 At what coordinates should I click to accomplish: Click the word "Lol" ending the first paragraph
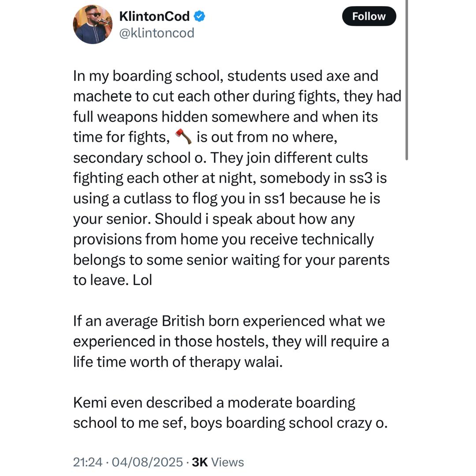click(142, 280)
